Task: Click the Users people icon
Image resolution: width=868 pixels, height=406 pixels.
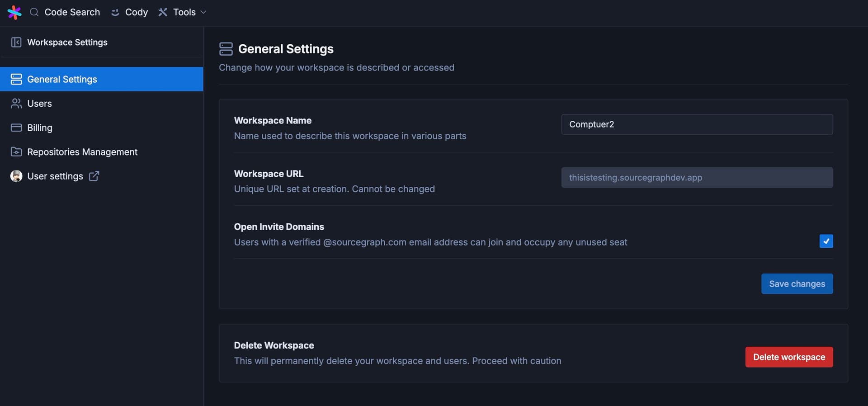Action: [16, 104]
